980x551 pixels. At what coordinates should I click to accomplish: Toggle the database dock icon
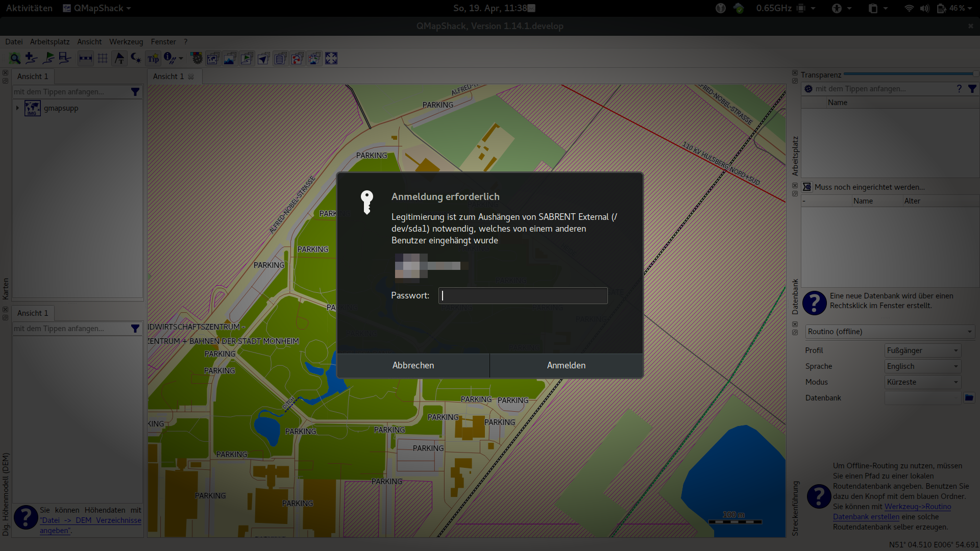click(x=280, y=59)
